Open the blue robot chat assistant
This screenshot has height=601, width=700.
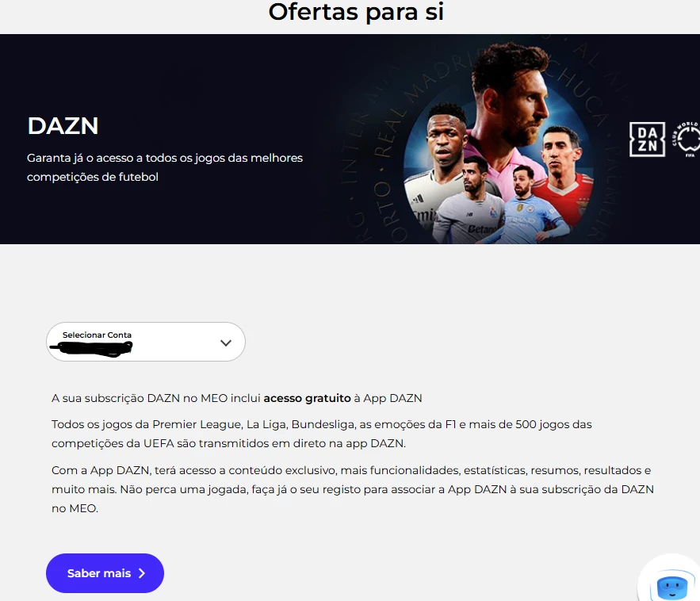(x=672, y=584)
